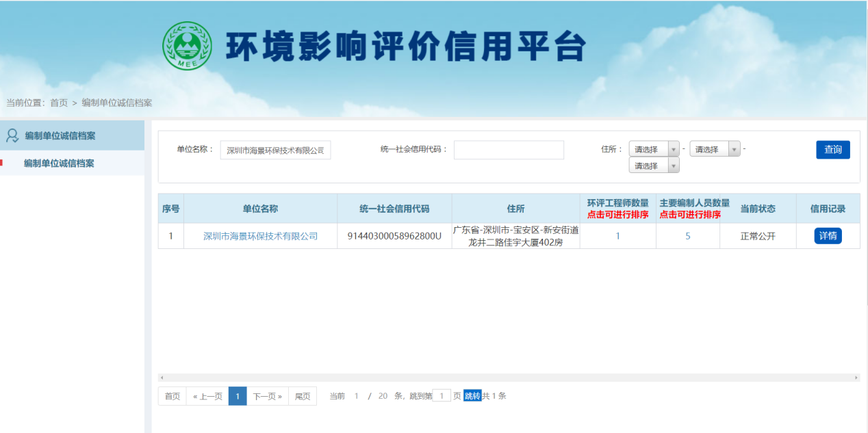
Task: Click the 环评工程师数量 value 1
Action: (617, 236)
